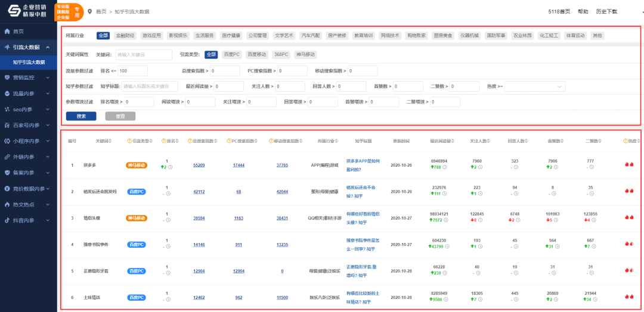This screenshot has width=644, height=312.
Task: Focus the 知乎标题 input field
Action: click(150, 86)
